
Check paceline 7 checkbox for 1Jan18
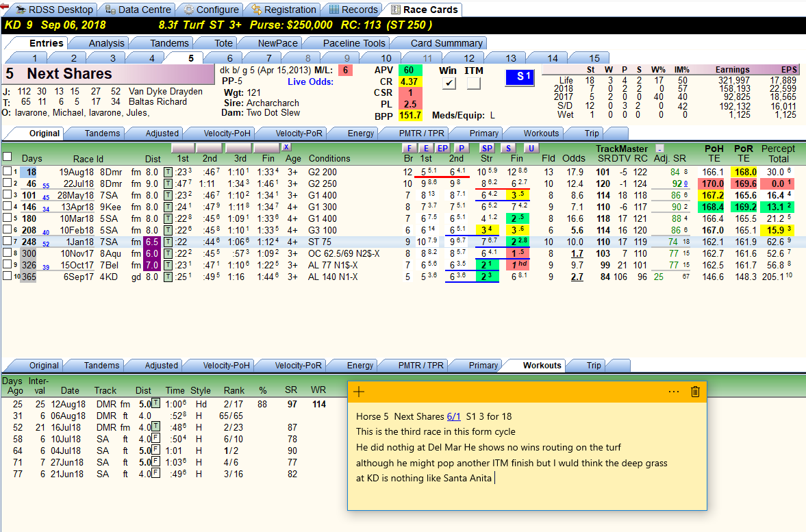point(8,241)
